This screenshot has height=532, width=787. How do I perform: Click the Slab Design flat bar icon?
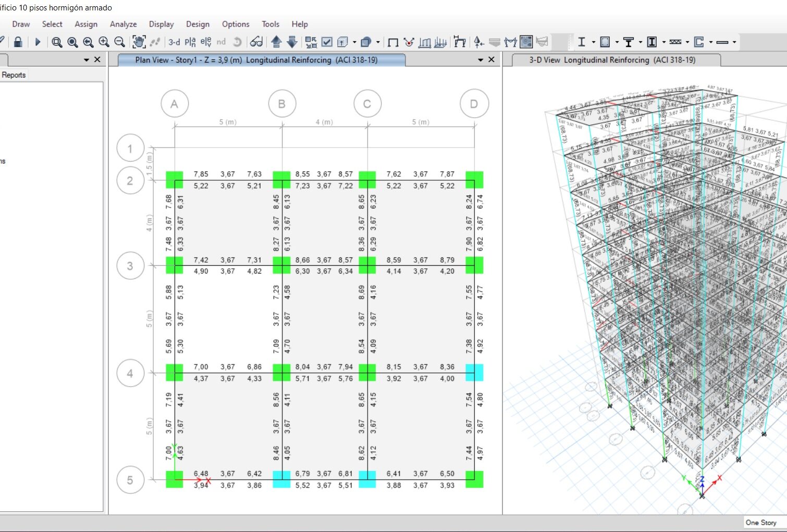[722, 42]
